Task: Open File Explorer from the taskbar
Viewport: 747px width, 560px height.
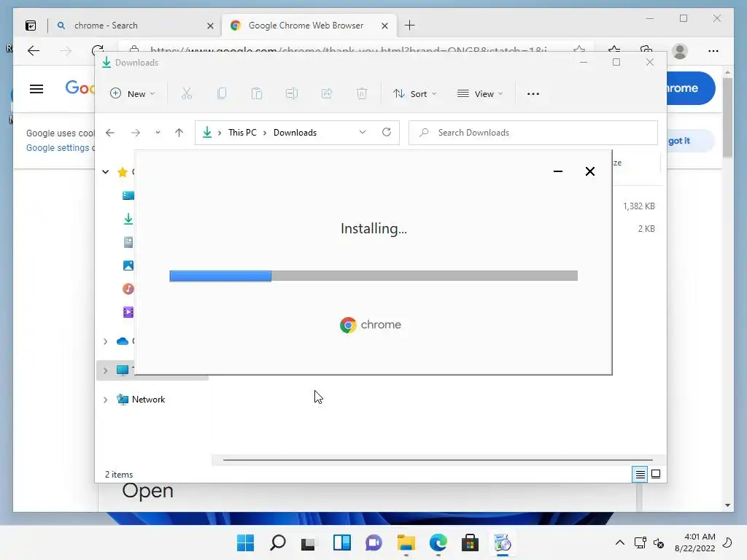Action: (x=406, y=542)
